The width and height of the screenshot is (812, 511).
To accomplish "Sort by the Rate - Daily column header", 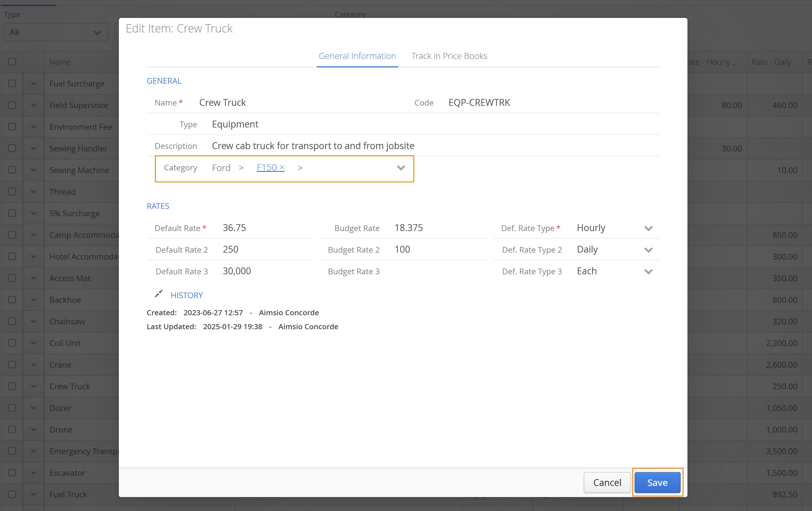I will (772, 62).
